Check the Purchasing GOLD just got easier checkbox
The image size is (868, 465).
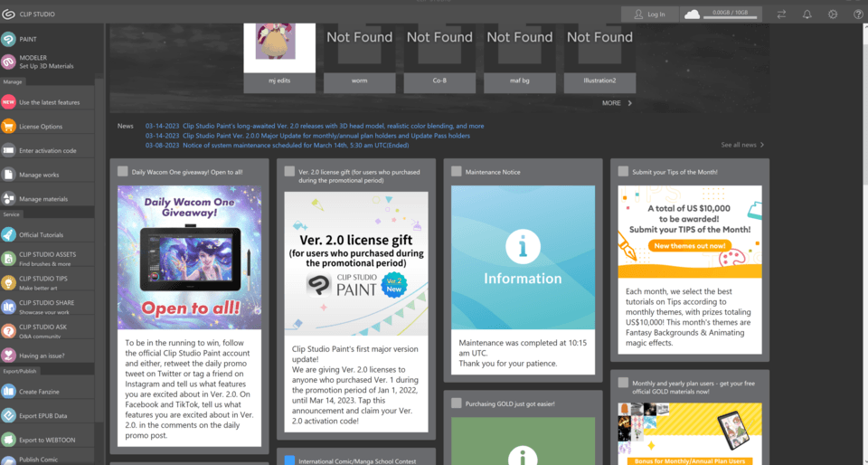pyautogui.click(x=456, y=403)
